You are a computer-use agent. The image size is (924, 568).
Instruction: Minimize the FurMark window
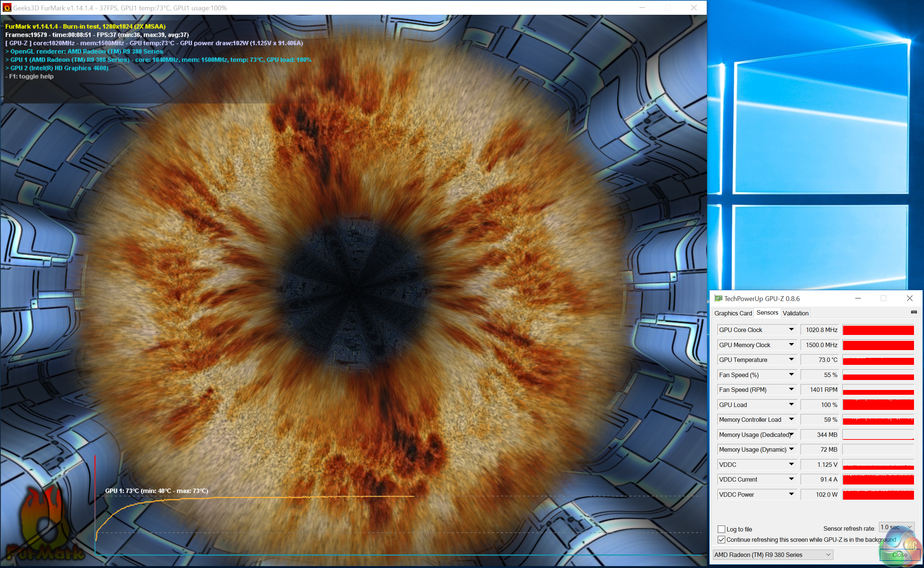coord(642,7)
